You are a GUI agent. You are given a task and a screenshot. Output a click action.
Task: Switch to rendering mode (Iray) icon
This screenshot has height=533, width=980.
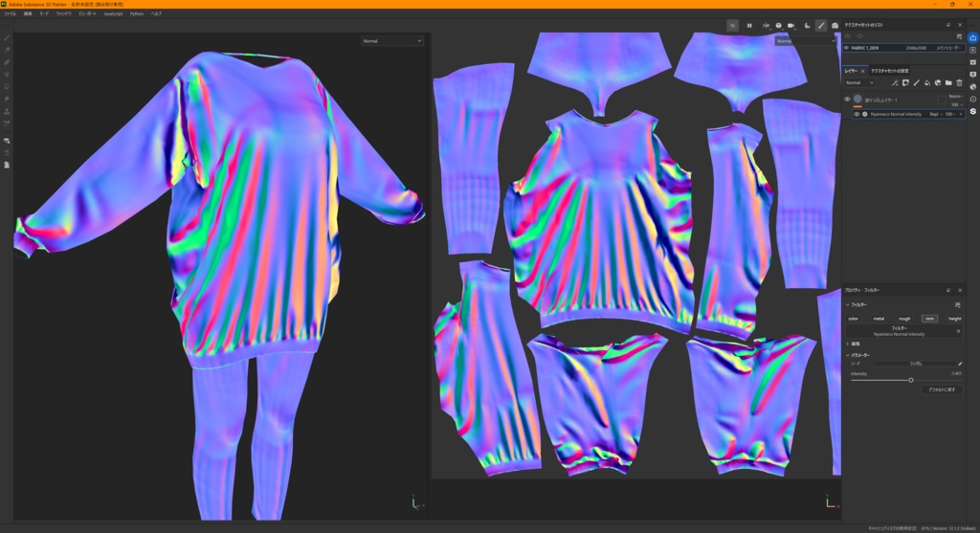pos(807,26)
